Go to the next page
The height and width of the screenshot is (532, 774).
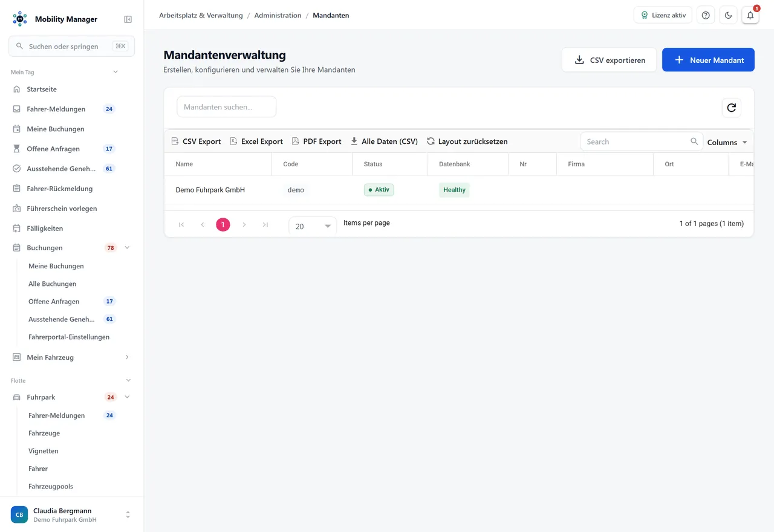pos(244,225)
